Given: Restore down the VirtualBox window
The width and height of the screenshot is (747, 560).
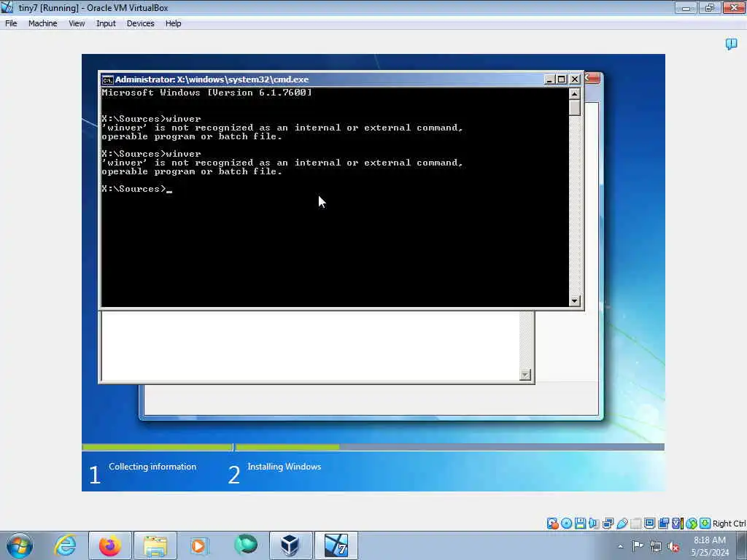Looking at the screenshot, I should coord(710,8).
